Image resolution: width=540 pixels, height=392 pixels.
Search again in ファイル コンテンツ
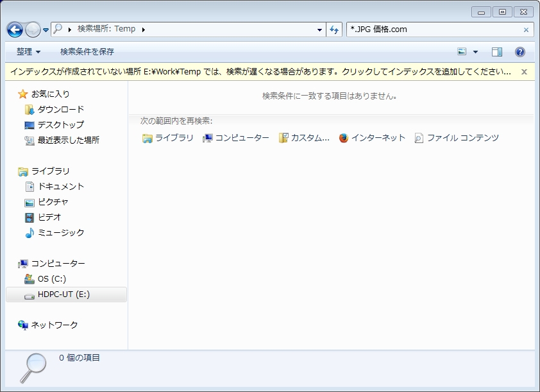click(457, 138)
